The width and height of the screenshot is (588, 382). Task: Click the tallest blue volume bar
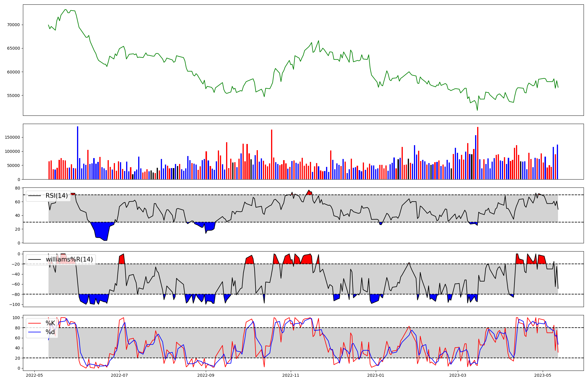click(x=78, y=153)
